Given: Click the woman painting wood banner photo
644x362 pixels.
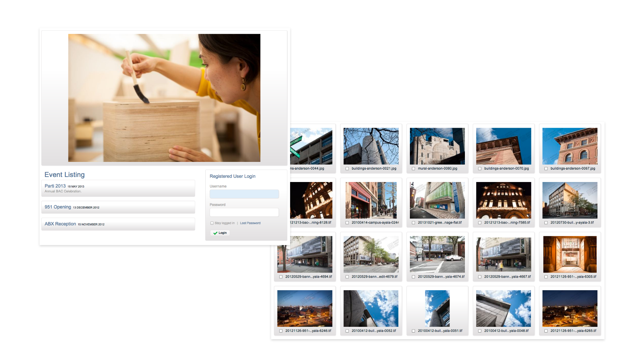Looking at the screenshot, I should click(164, 98).
